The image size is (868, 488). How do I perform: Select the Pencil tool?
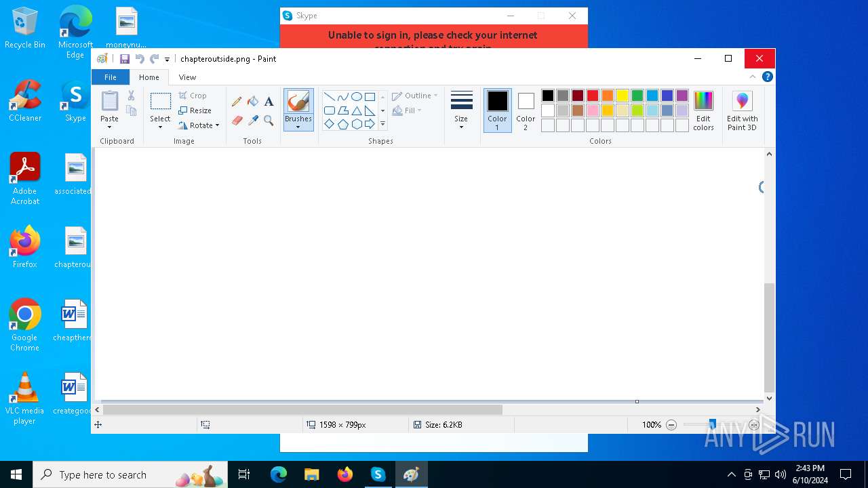[x=237, y=102]
